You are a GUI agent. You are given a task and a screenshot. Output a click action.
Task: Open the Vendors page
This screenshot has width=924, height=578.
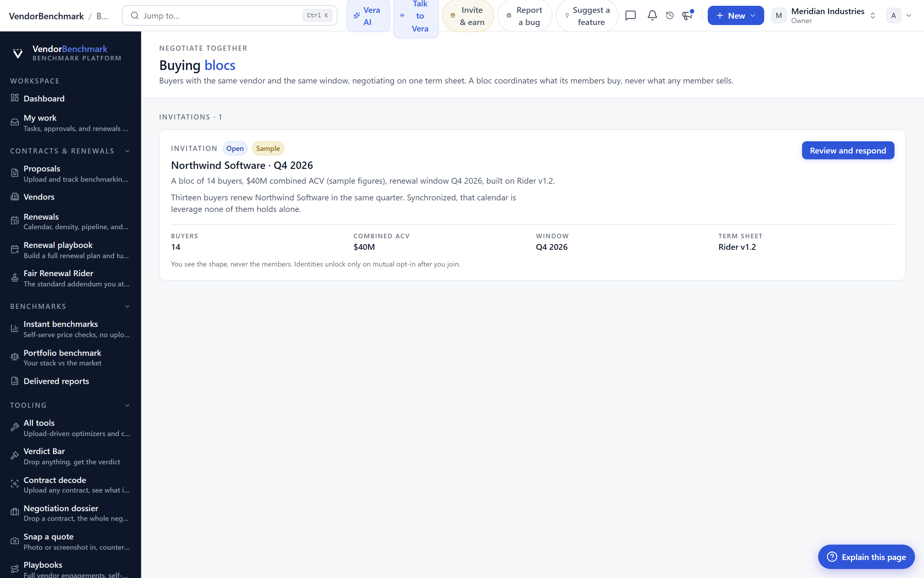[70, 197]
